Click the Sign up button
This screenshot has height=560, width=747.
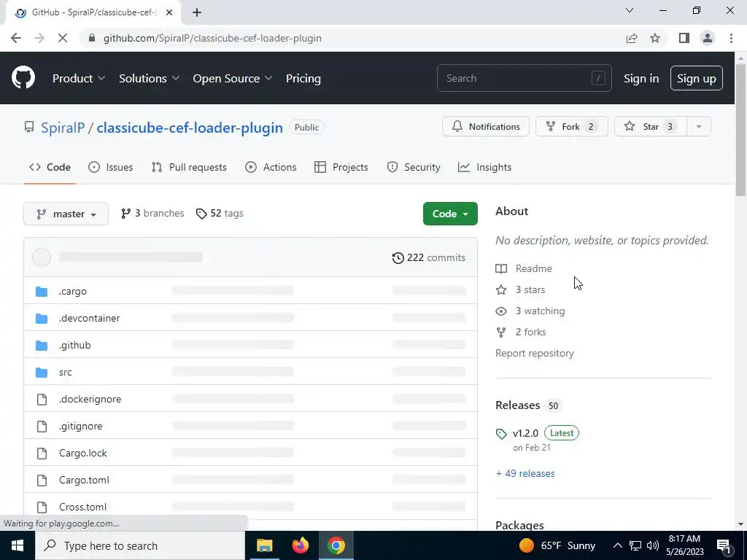pos(697,79)
